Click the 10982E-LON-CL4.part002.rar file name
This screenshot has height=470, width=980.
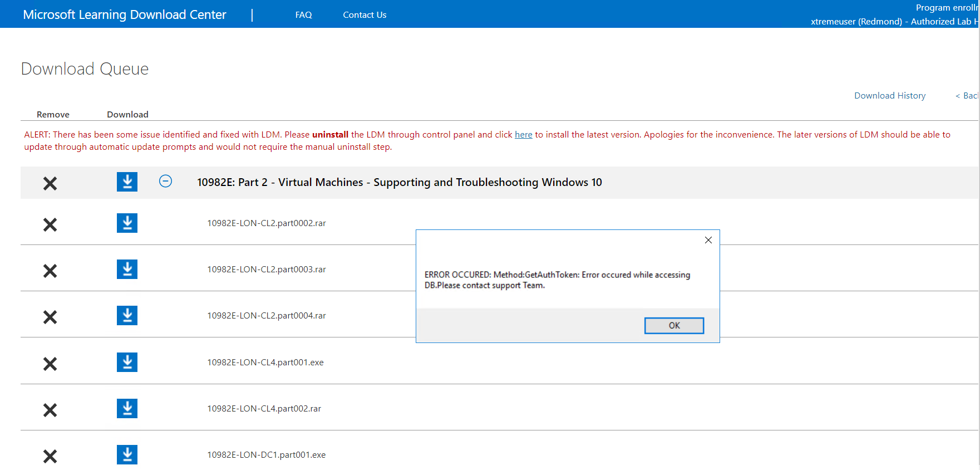click(264, 409)
